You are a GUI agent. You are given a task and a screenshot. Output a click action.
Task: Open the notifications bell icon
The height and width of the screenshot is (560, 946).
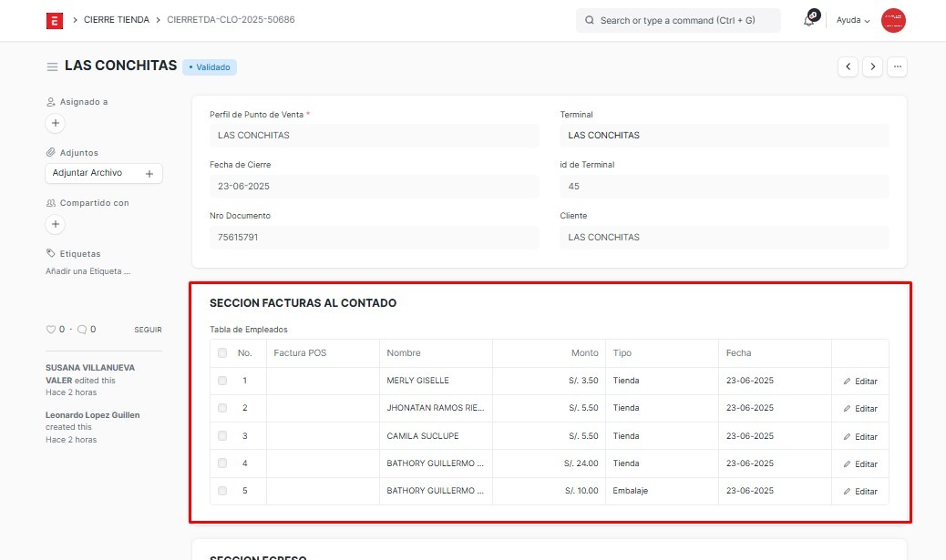click(808, 20)
